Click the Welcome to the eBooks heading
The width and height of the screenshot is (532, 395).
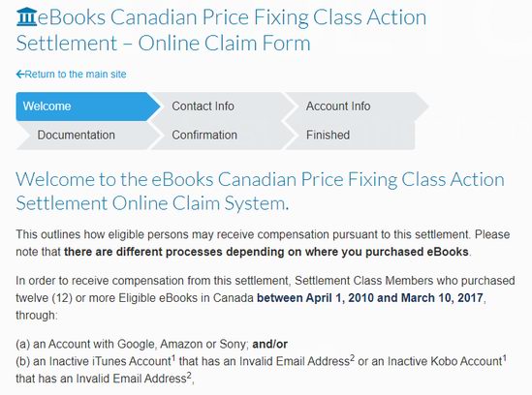pyautogui.click(x=260, y=191)
